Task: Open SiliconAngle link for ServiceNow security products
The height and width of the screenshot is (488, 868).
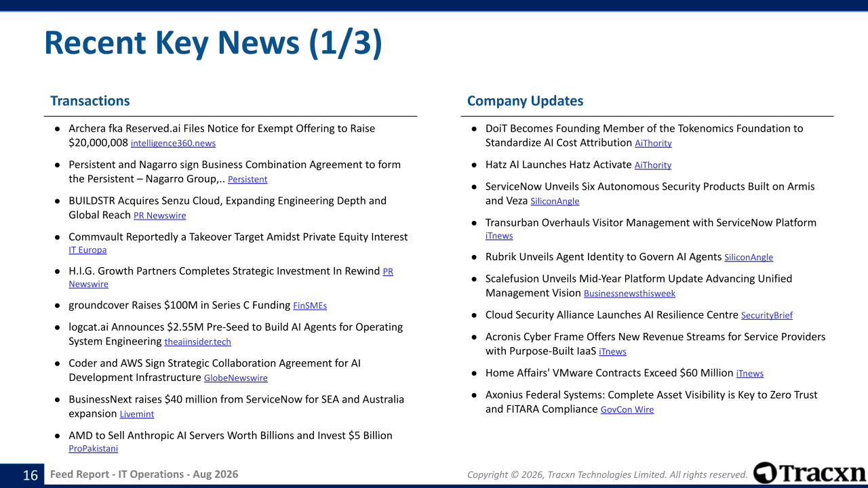Action: pyautogui.click(x=555, y=201)
